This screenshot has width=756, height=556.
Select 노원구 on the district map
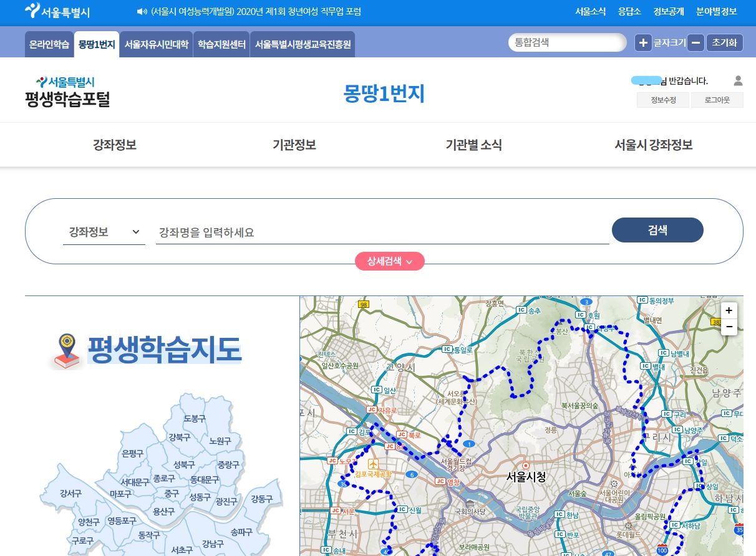(220, 441)
